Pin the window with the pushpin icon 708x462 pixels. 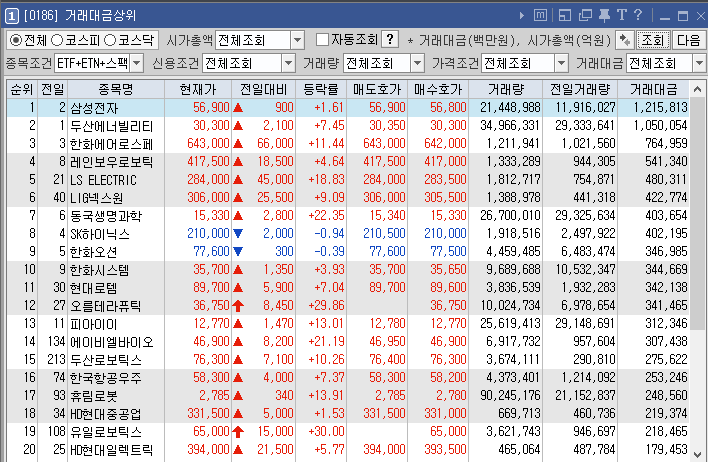(604, 16)
